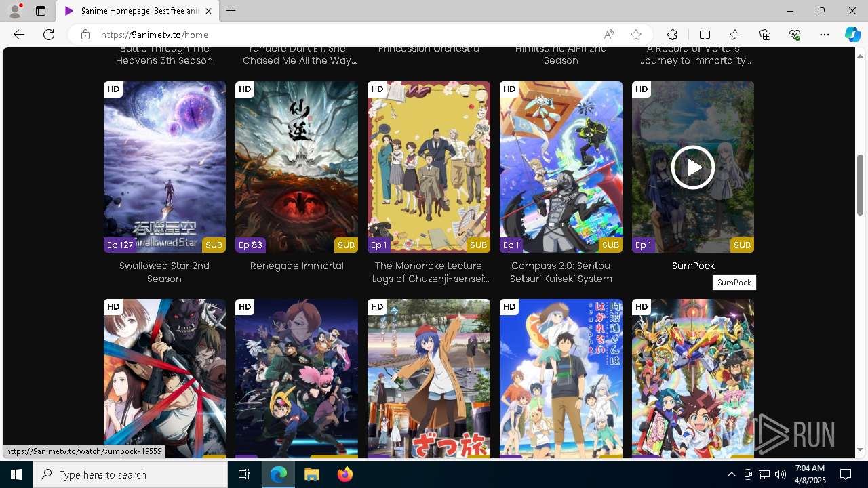Open Firefox taskbar icon
Screen dimensions: 868x488
tap(345, 474)
